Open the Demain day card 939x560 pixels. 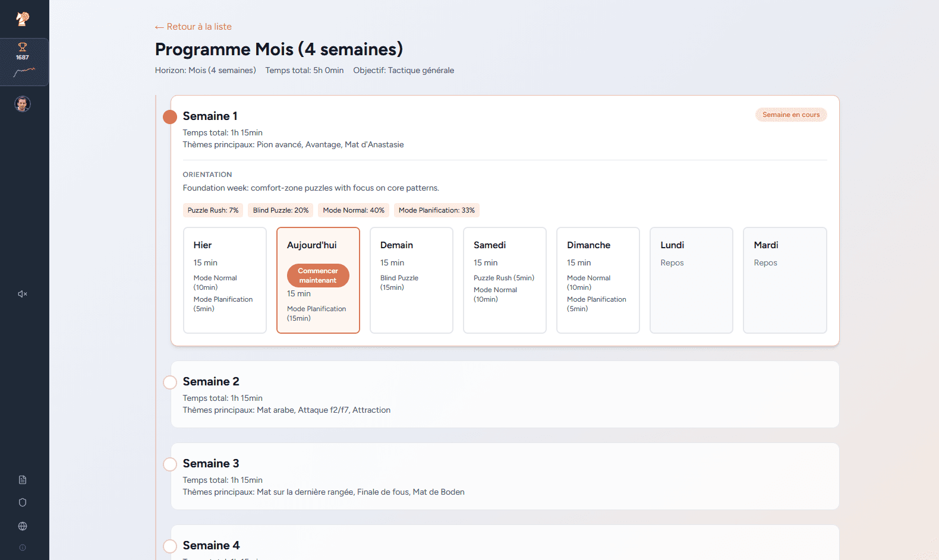[x=411, y=280]
